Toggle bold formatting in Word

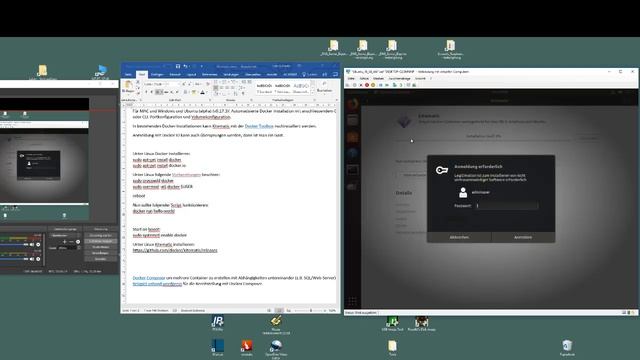tap(146, 92)
